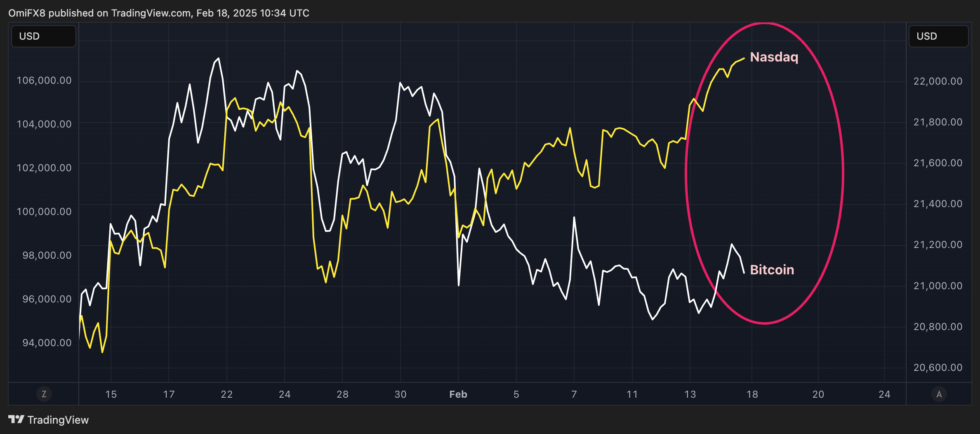Click the 24 date label between 22 and 28
Viewport: 980px width, 434px height.
(285, 394)
